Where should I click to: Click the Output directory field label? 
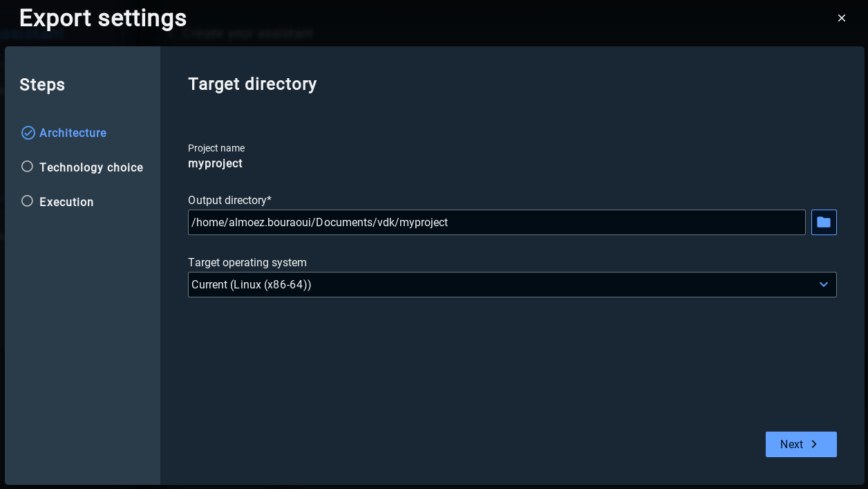click(x=229, y=200)
